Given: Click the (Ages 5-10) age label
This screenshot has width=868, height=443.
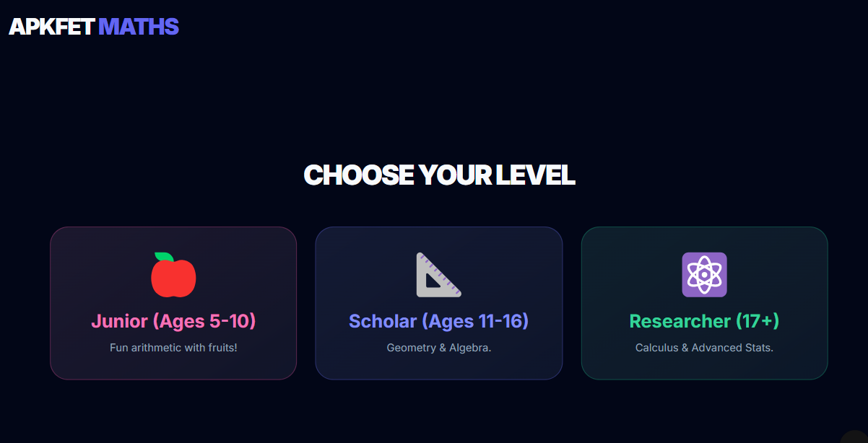Looking at the screenshot, I should [204, 321].
